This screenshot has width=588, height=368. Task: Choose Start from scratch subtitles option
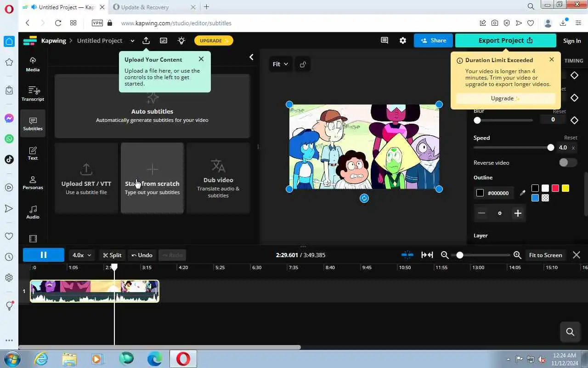coord(152,178)
